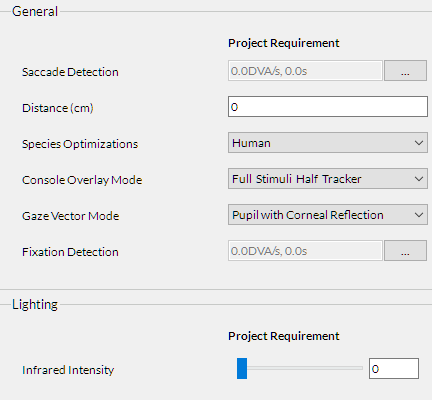Select the Gaze Vector Mode label

[70, 216]
